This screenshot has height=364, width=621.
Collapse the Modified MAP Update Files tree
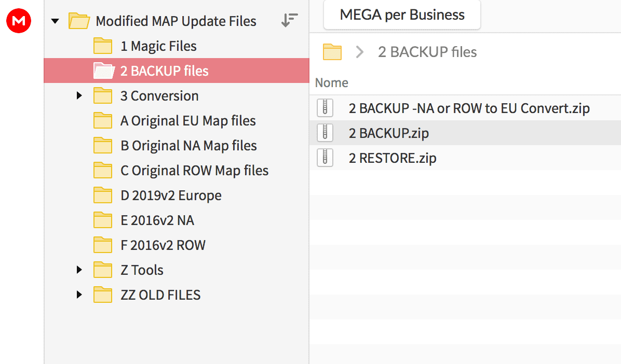click(56, 22)
